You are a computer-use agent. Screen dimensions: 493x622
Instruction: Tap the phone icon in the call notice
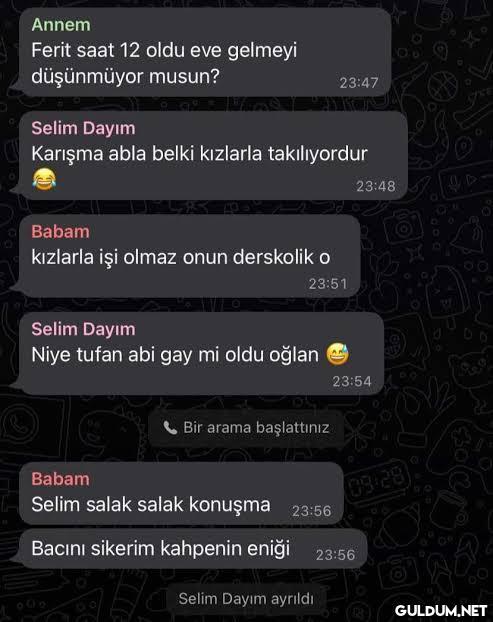(170, 428)
